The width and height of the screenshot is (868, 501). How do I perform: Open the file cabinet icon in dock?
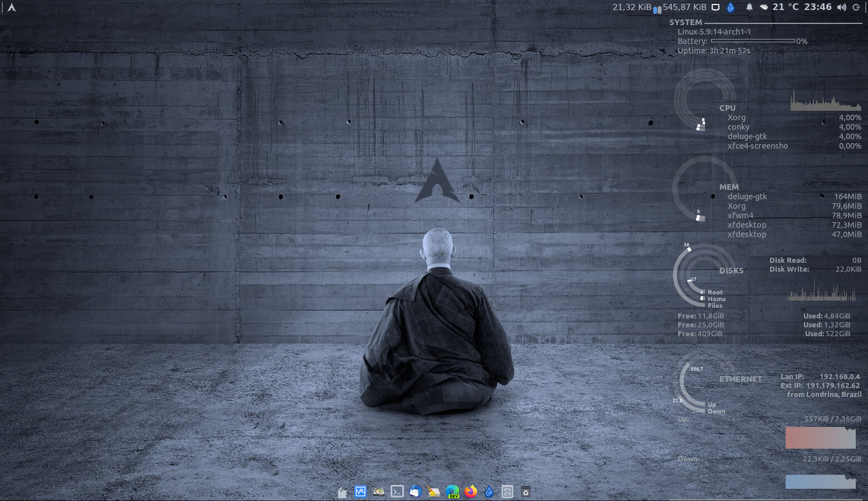[507, 492]
